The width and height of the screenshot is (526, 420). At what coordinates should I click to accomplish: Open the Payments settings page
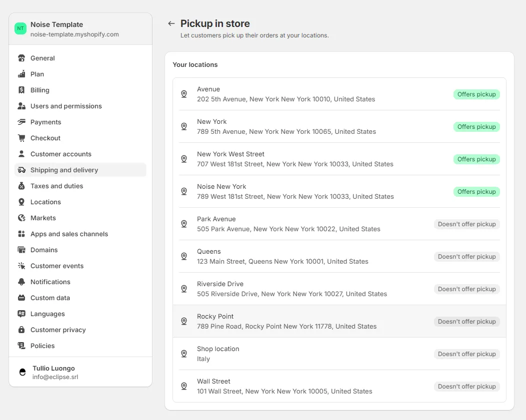point(45,122)
